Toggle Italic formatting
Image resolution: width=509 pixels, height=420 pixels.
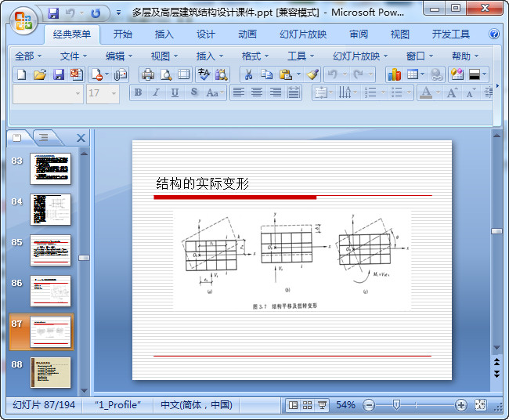point(156,92)
